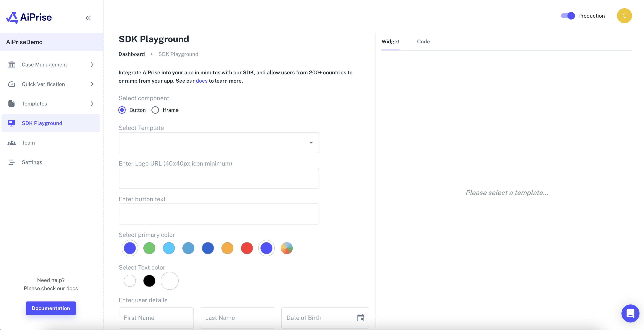The height and width of the screenshot is (330, 644).
Task: Click the Quick Verification gauge icon
Action: (11, 84)
